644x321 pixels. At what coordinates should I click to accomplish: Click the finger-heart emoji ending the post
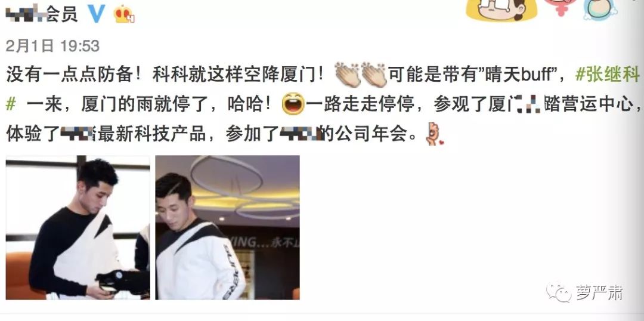pyautogui.click(x=434, y=134)
